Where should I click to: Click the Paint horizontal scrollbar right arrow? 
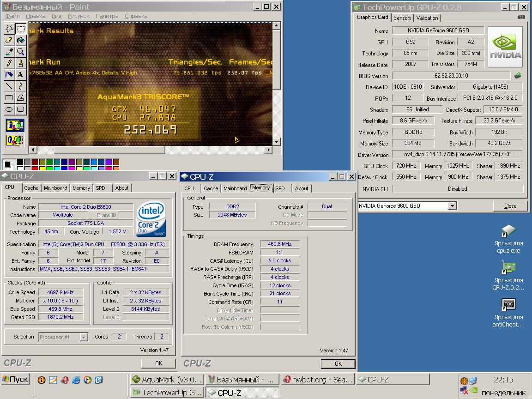[x=268, y=150]
